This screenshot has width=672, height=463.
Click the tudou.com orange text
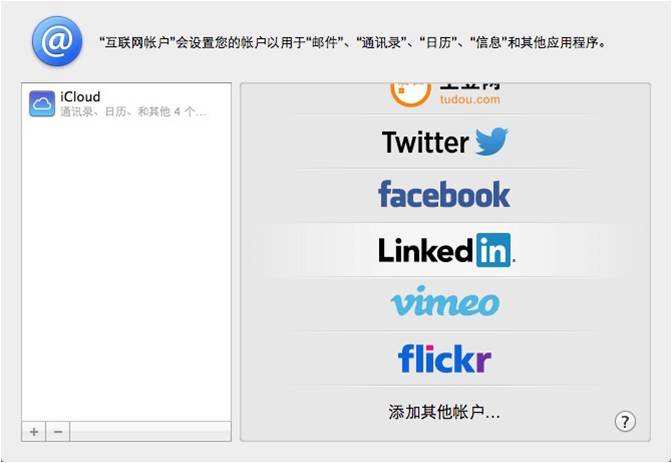click(x=470, y=99)
